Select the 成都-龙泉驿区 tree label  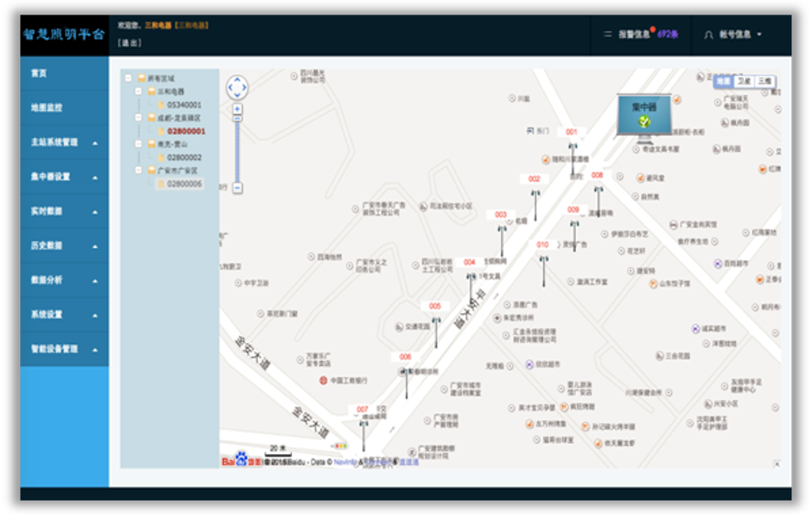179,118
